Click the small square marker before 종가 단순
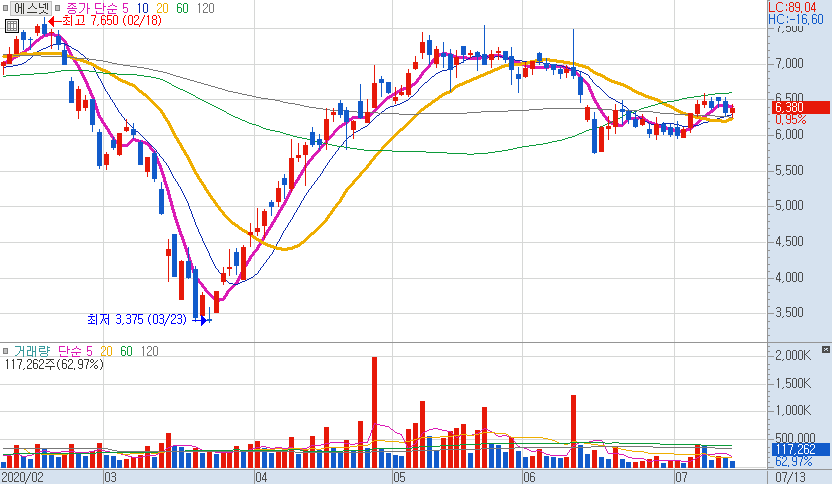832x484 pixels. (x=58, y=8)
